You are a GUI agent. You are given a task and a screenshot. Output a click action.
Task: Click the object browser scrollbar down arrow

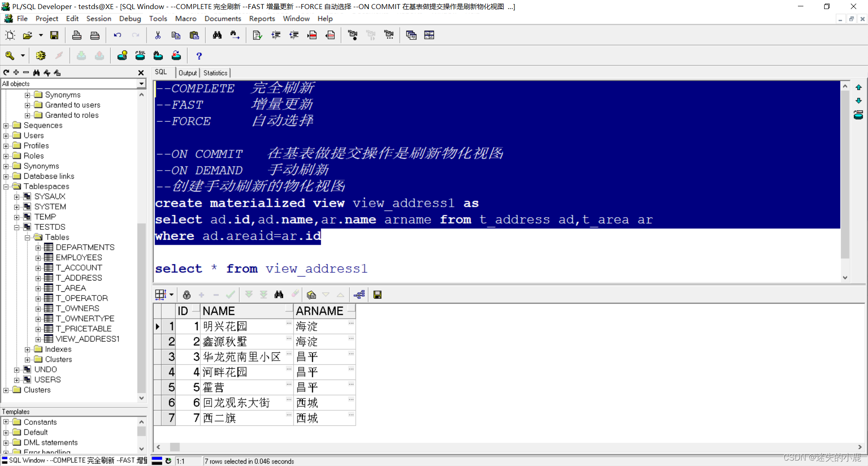pos(142,398)
